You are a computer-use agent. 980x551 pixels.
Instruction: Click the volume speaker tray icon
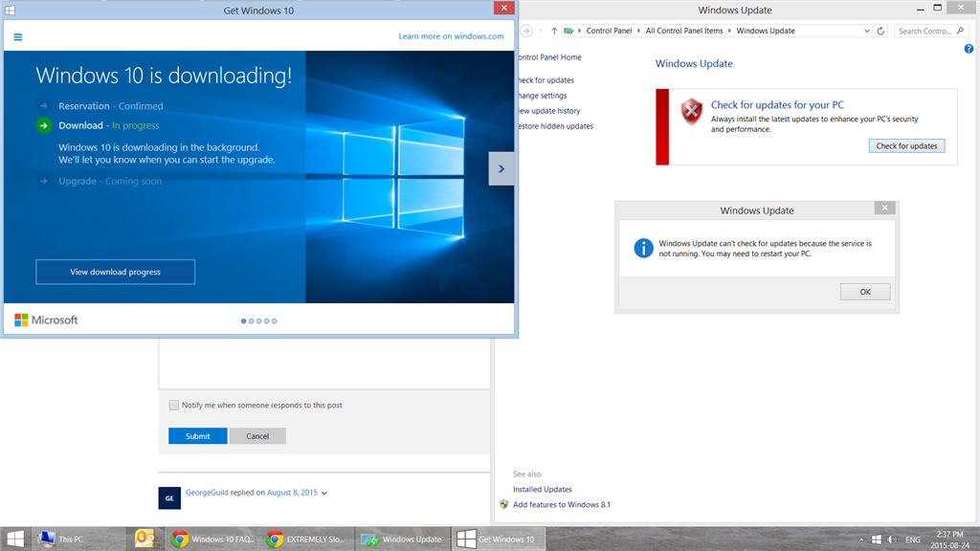tap(892, 540)
